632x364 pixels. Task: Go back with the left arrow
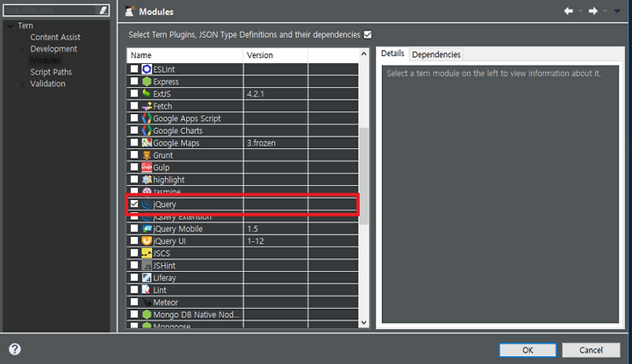pos(569,11)
